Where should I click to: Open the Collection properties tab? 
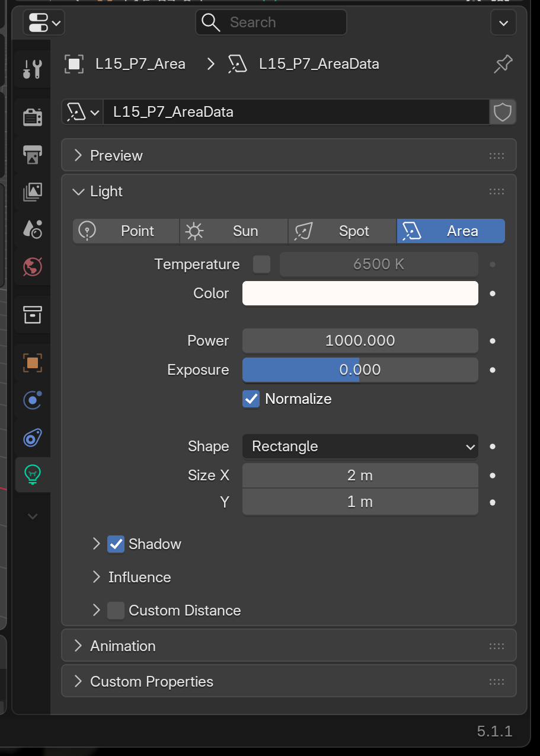(32, 315)
